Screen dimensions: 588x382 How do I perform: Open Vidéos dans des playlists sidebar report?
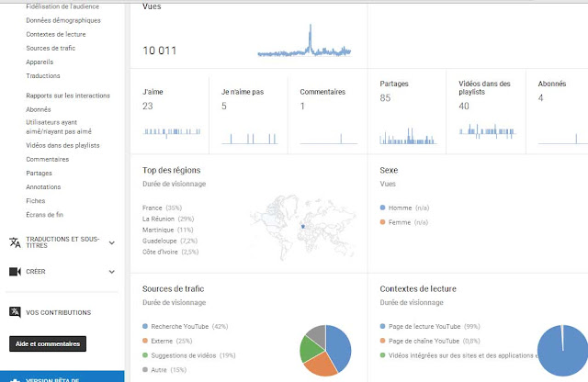(x=62, y=145)
